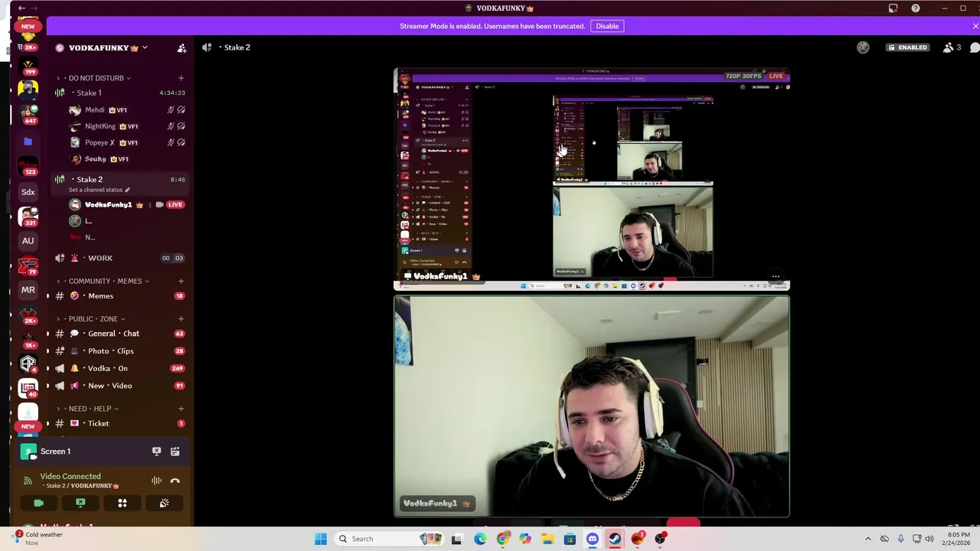Stop screen sharing via green monitor button
Image resolution: width=980 pixels, height=551 pixels.
80,503
